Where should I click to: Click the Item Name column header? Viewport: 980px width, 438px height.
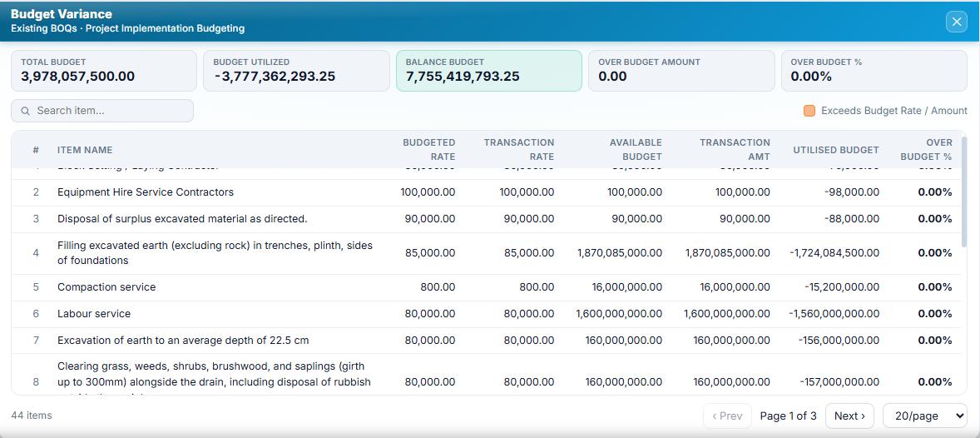[x=85, y=150]
